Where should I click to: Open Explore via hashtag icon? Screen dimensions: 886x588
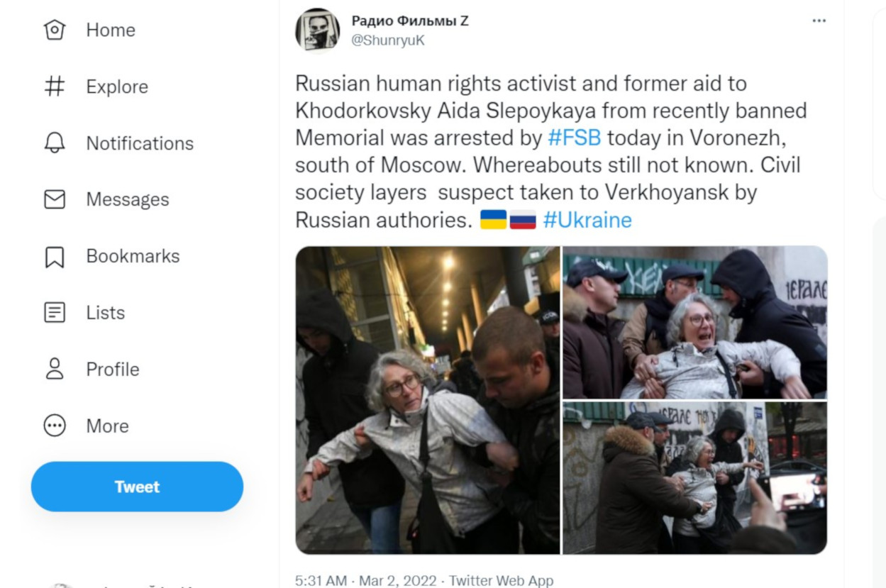[55, 87]
